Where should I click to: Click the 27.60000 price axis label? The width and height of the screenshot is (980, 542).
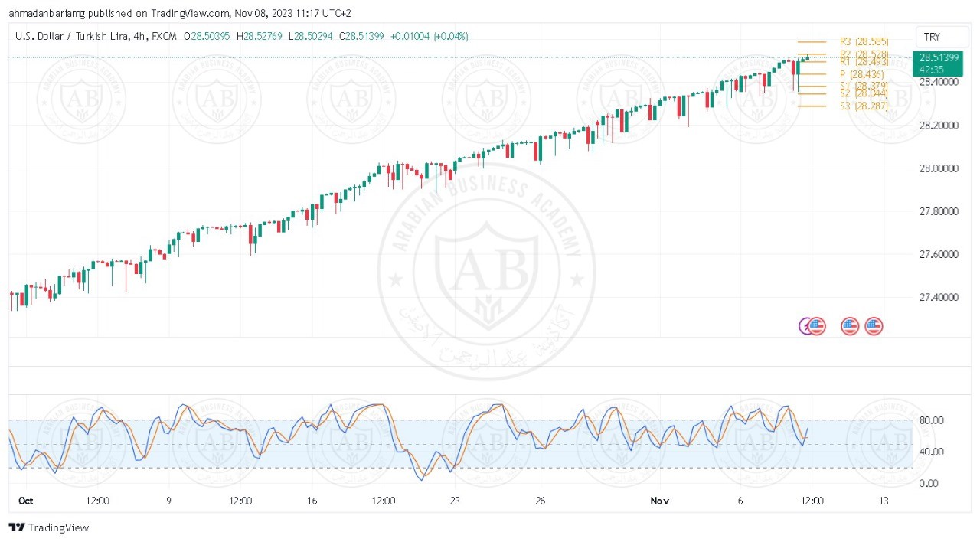[x=938, y=254]
